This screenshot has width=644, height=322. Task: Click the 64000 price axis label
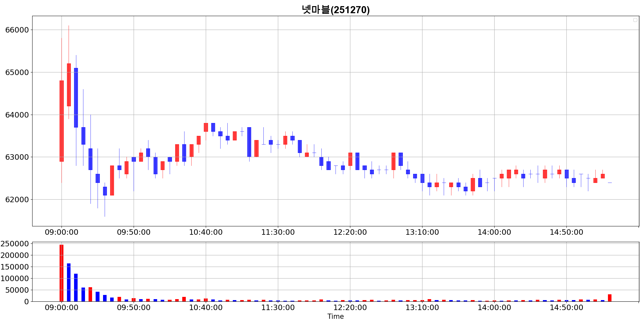coord(17,115)
